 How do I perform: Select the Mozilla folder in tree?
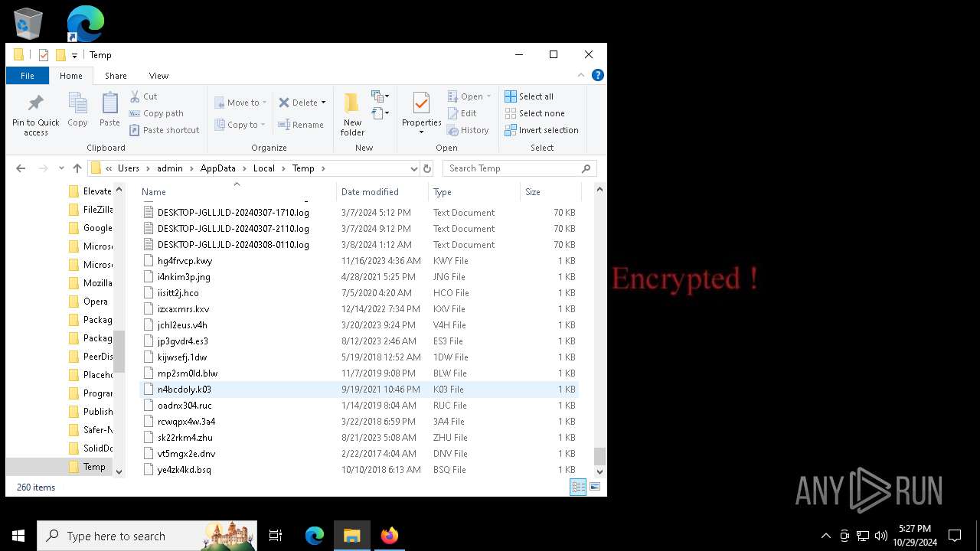90,283
